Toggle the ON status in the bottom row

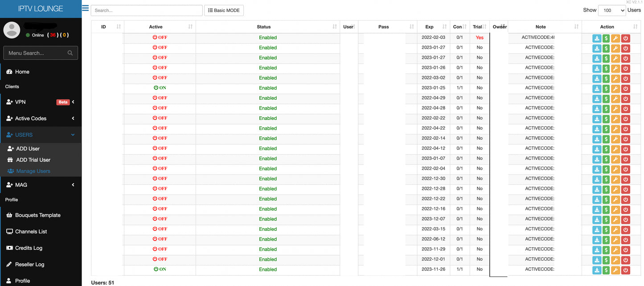pos(160,269)
